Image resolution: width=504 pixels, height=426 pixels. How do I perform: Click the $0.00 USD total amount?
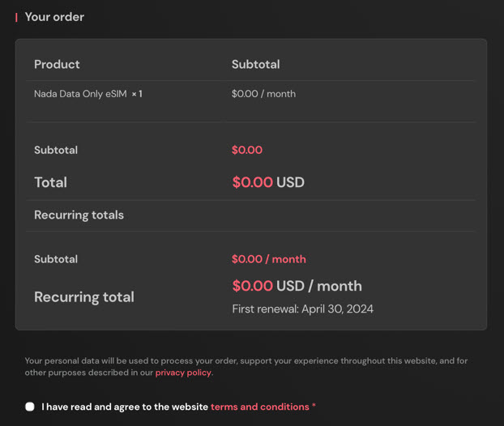point(267,182)
